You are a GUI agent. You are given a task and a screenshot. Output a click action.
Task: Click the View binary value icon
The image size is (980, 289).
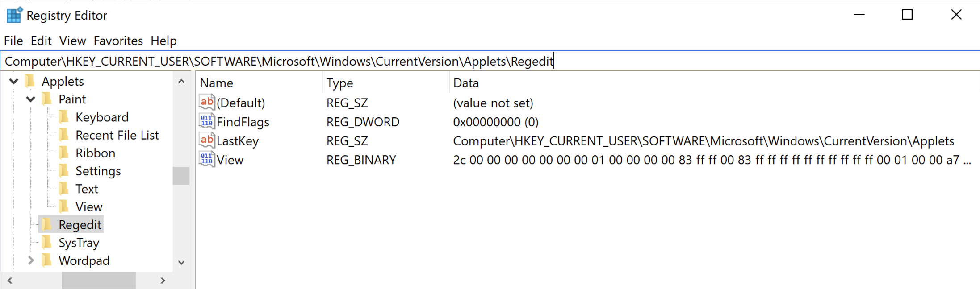click(207, 159)
